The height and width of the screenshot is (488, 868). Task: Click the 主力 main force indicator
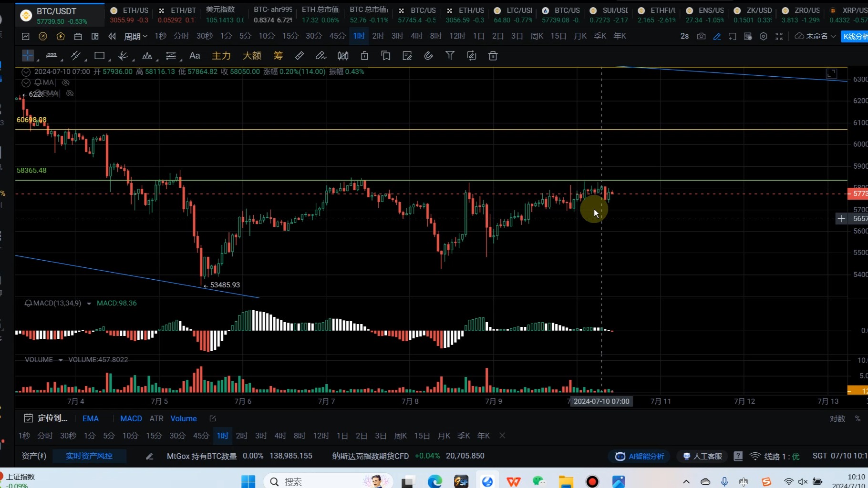tap(221, 56)
